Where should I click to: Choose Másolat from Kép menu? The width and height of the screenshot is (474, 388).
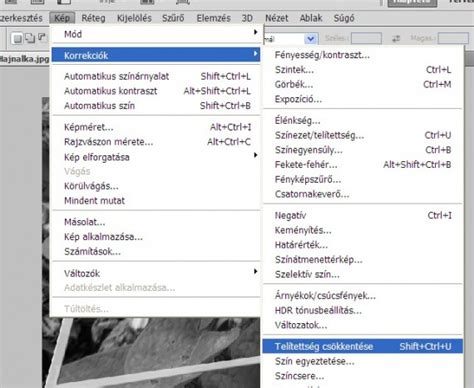[x=156, y=222]
